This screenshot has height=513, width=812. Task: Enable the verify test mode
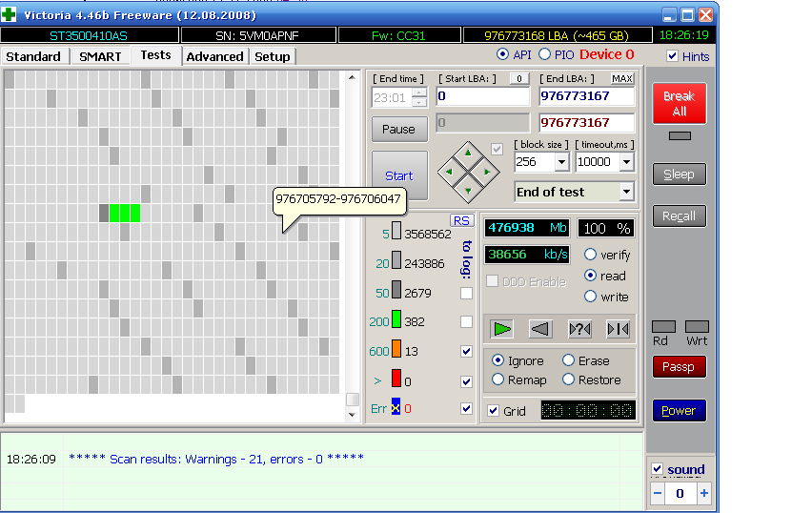[591, 255]
